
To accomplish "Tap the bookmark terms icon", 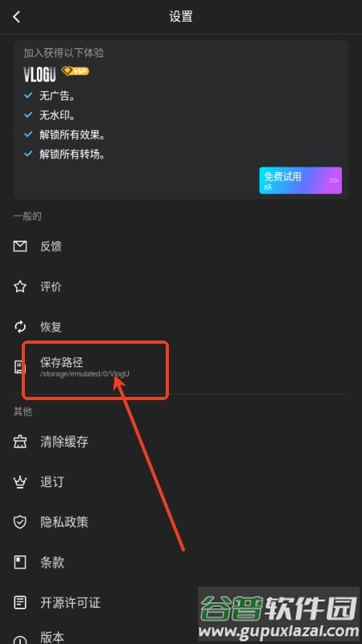I will coord(20,563).
